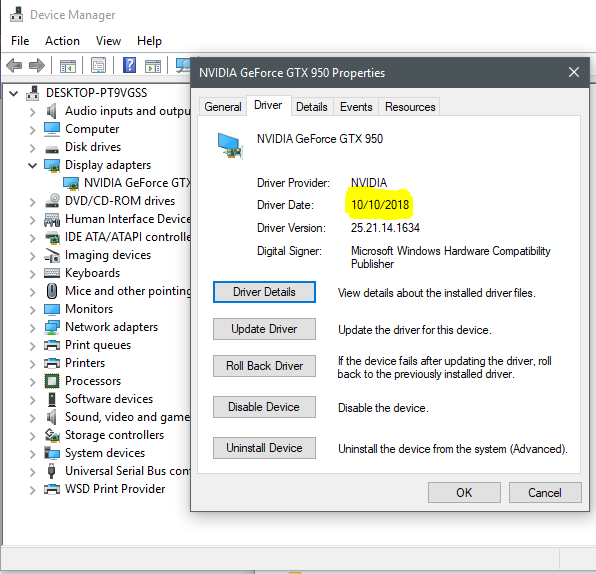Open the Help menu
Viewport: 596px width, 574px height.
click(x=149, y=41)
